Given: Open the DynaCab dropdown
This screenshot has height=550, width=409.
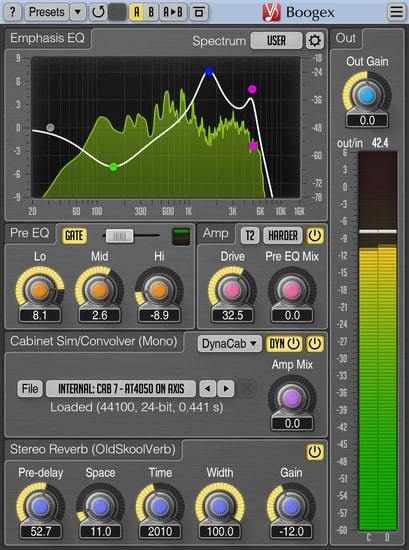Looking at the screenshot, I should pos(229,344).
